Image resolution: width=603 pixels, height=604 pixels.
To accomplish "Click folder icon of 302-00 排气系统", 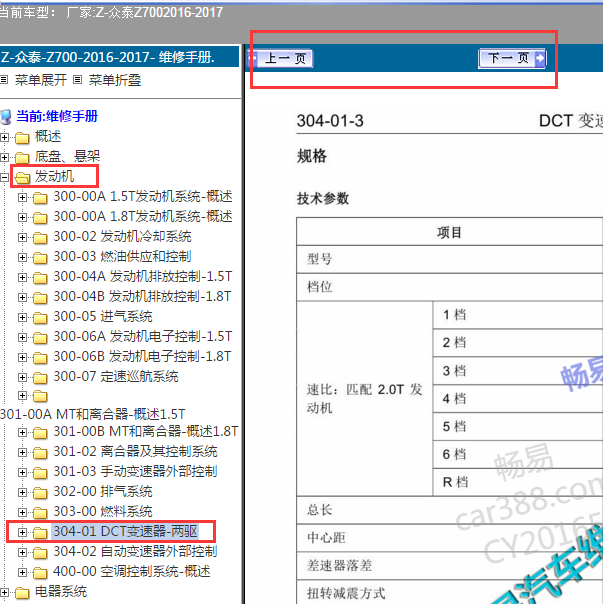I will pyautogui.click(x=40, y=493).
